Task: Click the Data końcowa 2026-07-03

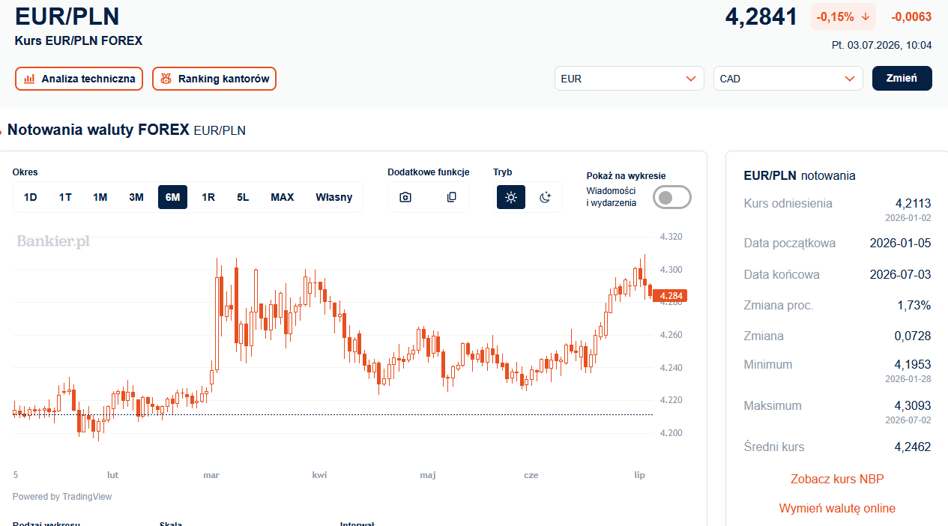Action: click(x=900, y=274)
